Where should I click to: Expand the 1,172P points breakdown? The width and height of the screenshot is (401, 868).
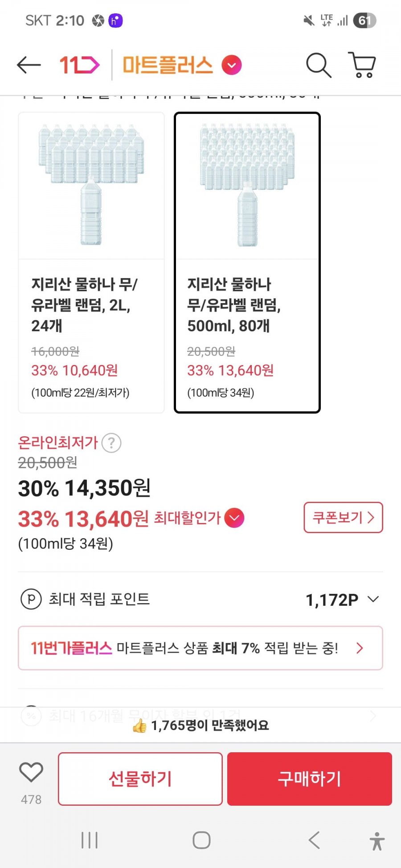373,599
